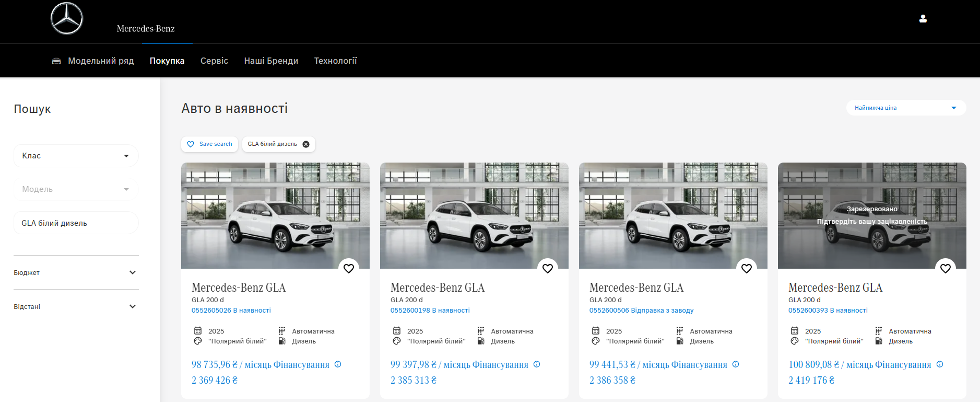Image resolution: width=980 pixels, height=402 pixels.
Task: Click calendar year icon on card 0552600198
Action: [x=397, y=330]
